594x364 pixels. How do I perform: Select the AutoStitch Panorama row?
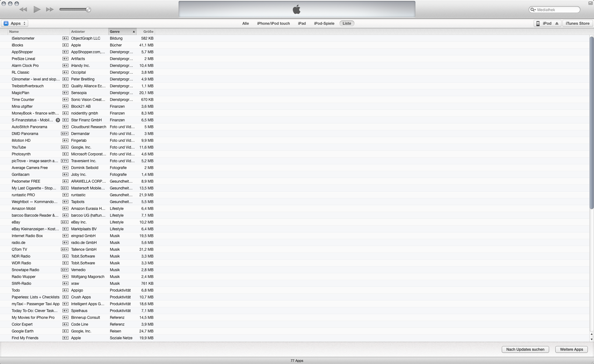point(294,127)
